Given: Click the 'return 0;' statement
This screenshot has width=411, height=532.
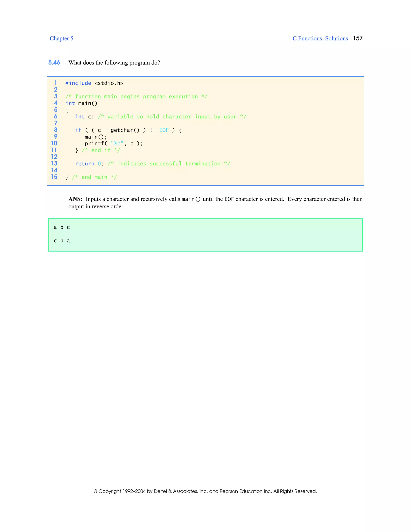Looking at the screenshot, I should (x=89, y=164).
